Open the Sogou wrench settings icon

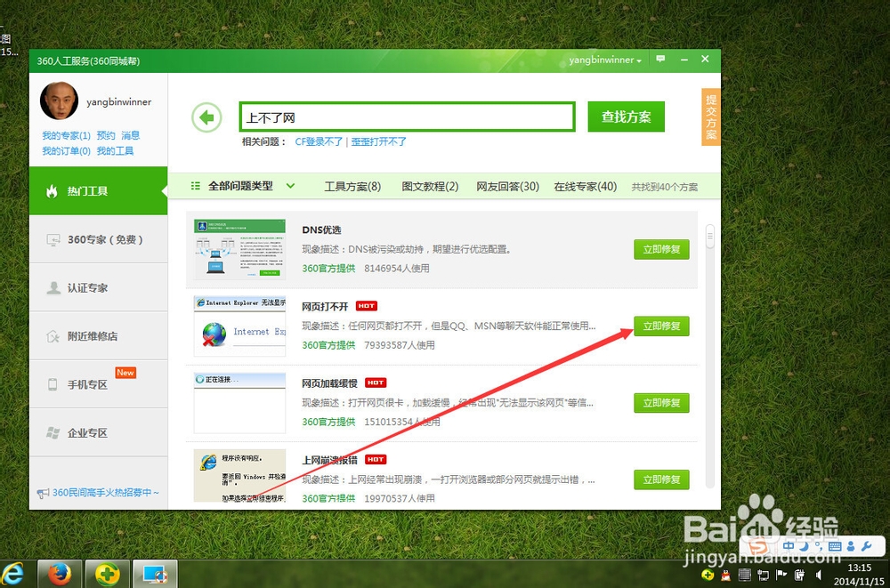867,546
